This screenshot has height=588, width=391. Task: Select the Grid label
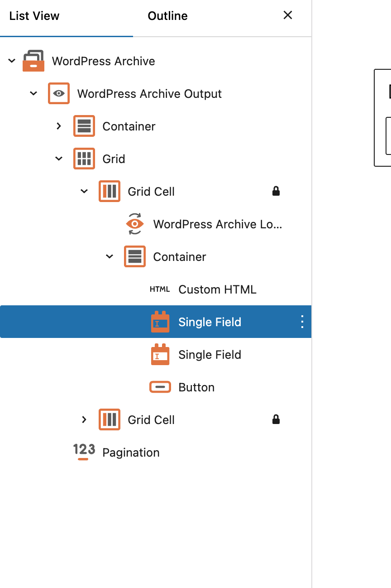114,159
